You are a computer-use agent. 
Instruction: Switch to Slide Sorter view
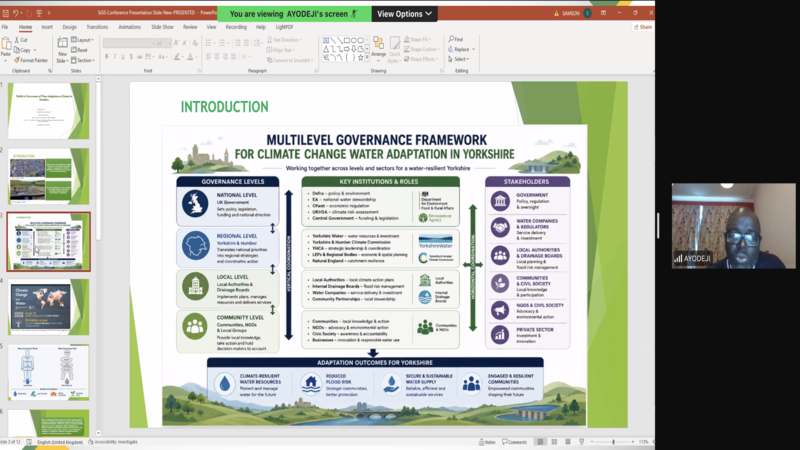click(x=554, y=442)
